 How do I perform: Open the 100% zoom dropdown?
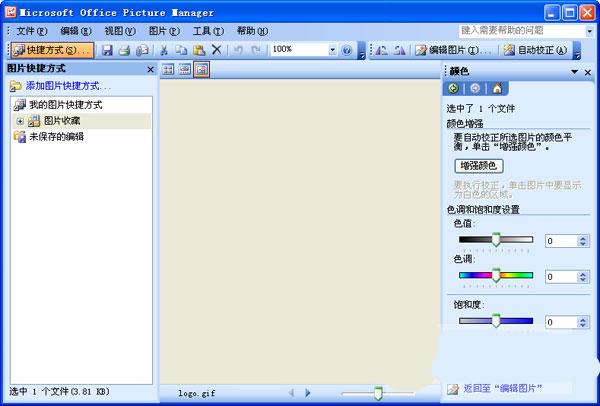coord(332,50)
